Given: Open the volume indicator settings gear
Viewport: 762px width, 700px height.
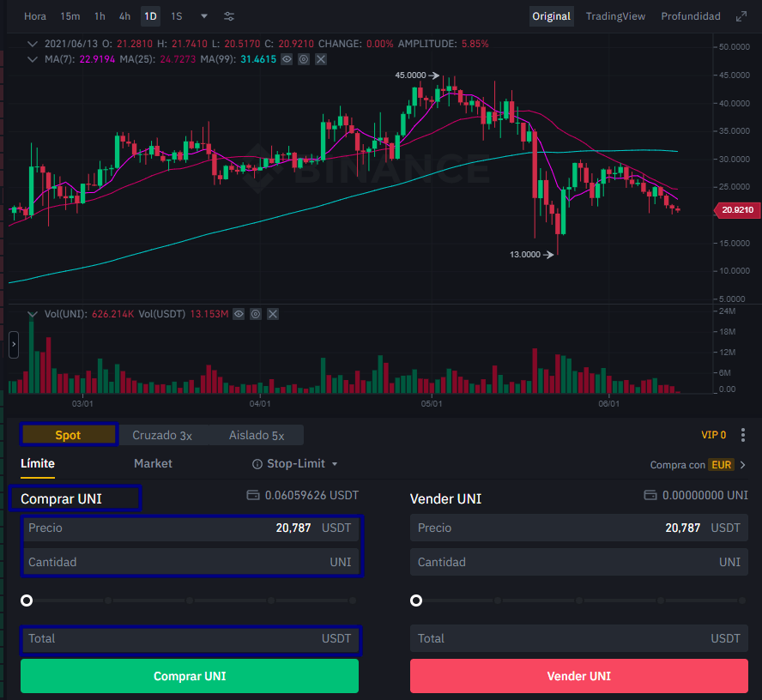Looking at the screenshot, I should click(x=256, y=314).
